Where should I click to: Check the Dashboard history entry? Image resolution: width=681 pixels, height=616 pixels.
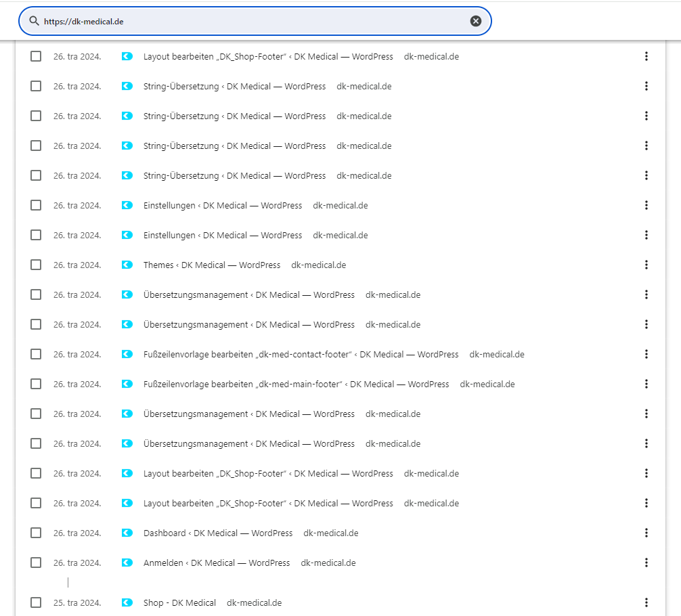[x=36, y=533]
